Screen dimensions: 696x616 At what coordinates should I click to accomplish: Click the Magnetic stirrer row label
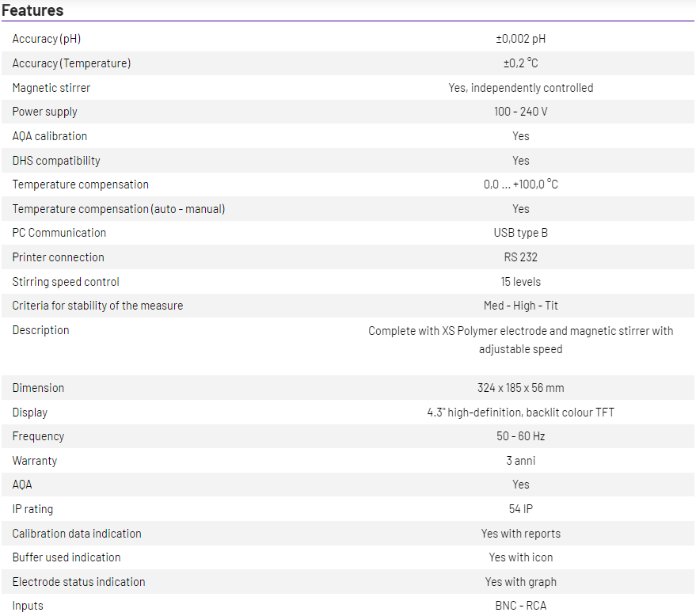coord(51,88)
